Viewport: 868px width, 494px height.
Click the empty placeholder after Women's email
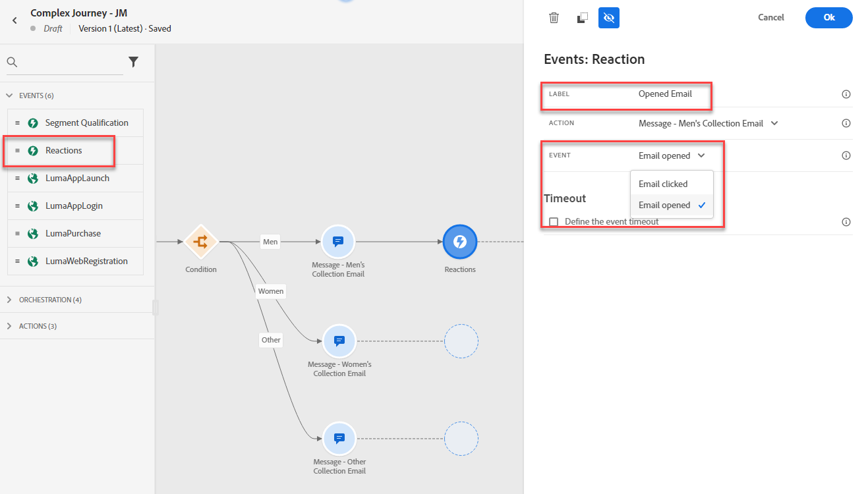pyautogui.click(x=461, y=341)
